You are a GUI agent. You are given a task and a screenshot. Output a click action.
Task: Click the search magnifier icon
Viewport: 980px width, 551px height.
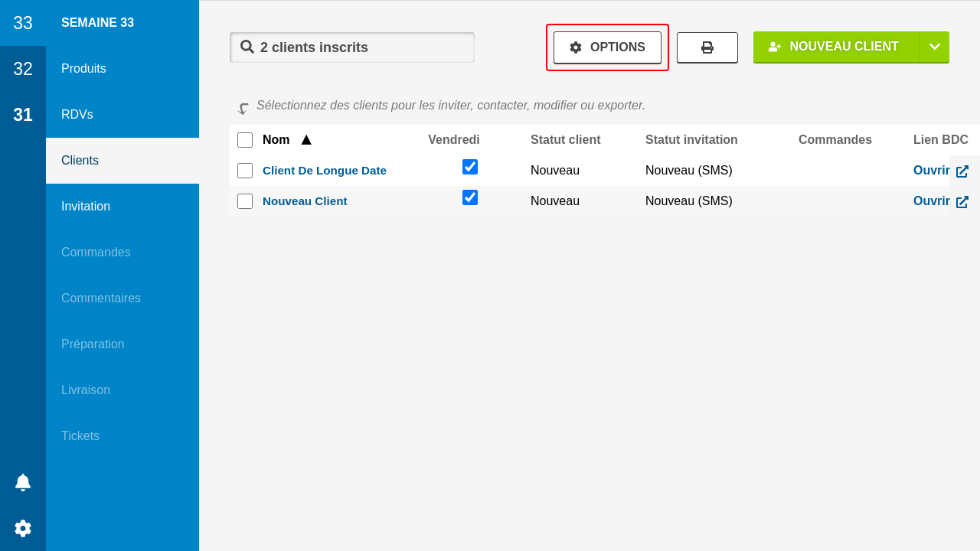[247, 47]
